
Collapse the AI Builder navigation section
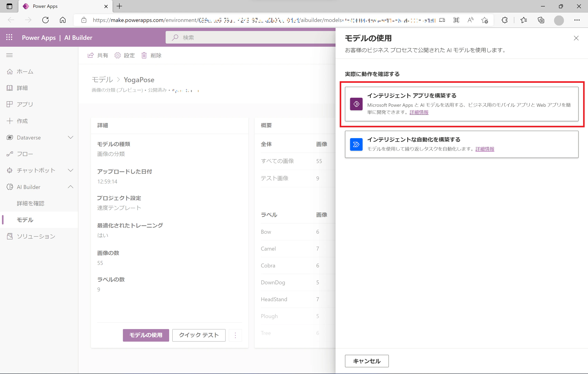[x=71, y=187]
